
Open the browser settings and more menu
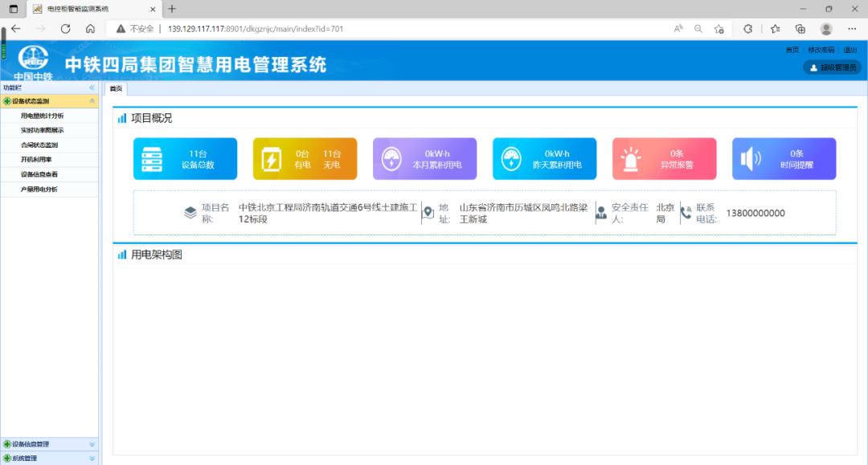click(x=852, y=29)
